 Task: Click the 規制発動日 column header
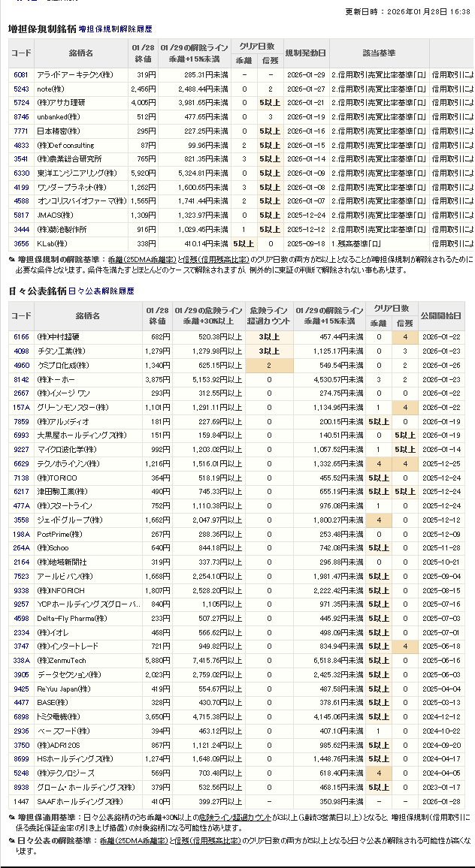(307, 53)
